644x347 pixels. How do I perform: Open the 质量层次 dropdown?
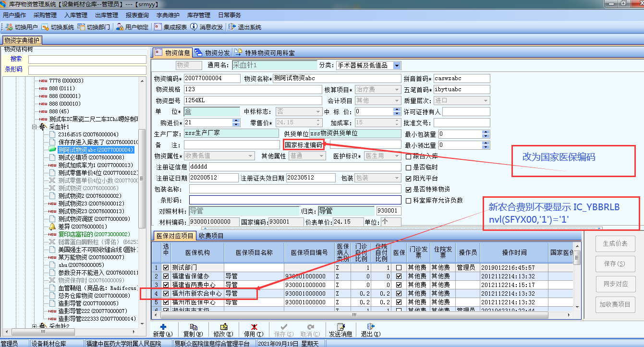click(486, 101)
